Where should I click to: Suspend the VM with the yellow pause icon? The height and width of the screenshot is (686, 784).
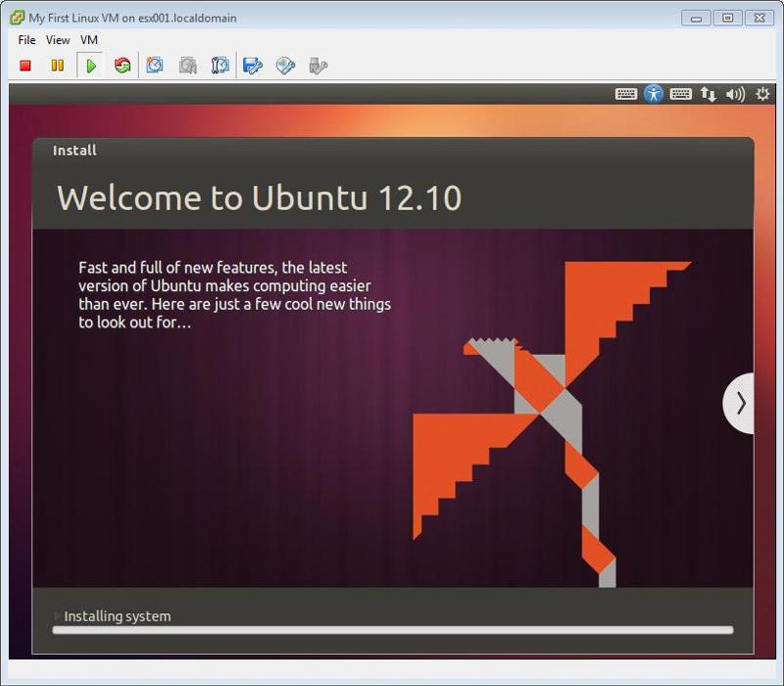(x=58, y=66)
